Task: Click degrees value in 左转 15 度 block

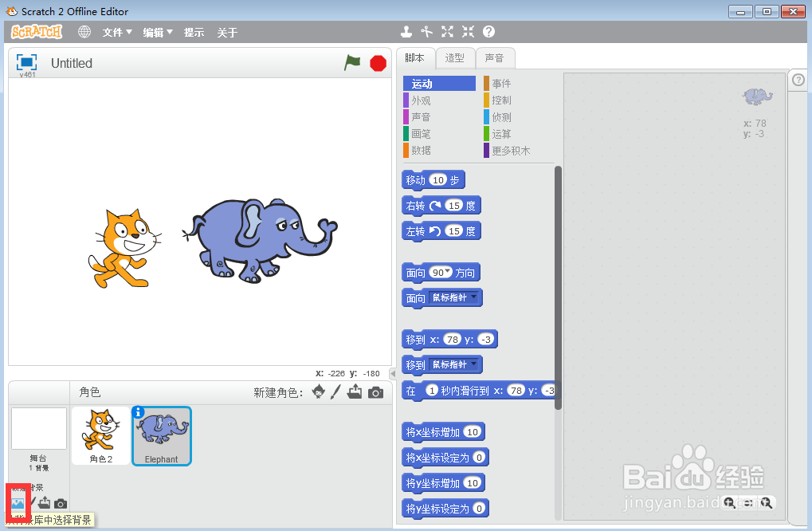Action: [454, 231]
